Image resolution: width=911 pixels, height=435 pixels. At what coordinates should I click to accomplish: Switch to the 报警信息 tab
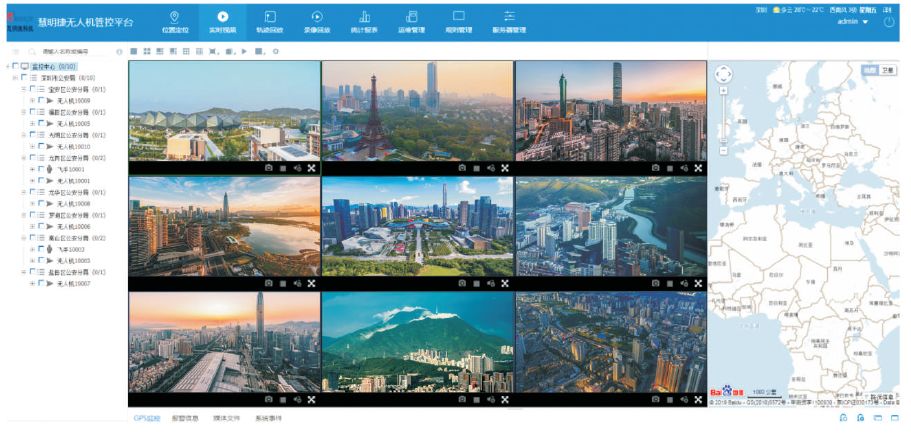187,418
